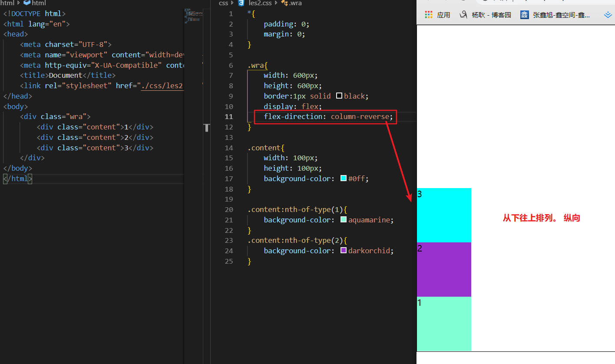Place cursor on flex-direction: column-reverse line
The height and width of the screenshot is (364, 615).
coord(328,117)
